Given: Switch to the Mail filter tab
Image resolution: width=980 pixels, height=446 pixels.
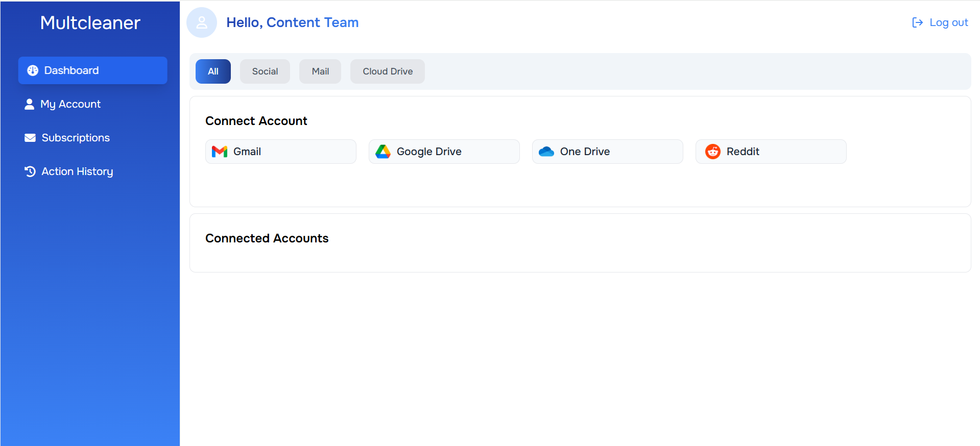Looking at the screenshot, I should [320, 71].
